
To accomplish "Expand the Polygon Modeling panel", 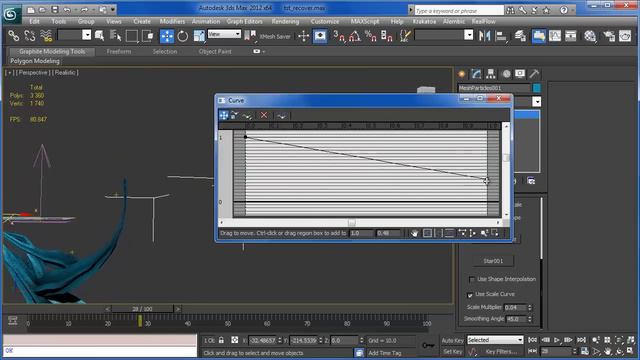I will click(x=35, y=61).
